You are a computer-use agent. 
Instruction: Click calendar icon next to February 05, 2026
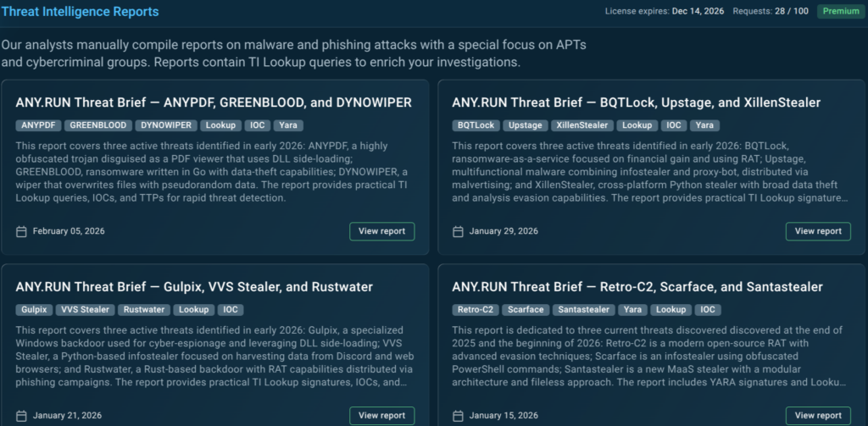[22, 231]
